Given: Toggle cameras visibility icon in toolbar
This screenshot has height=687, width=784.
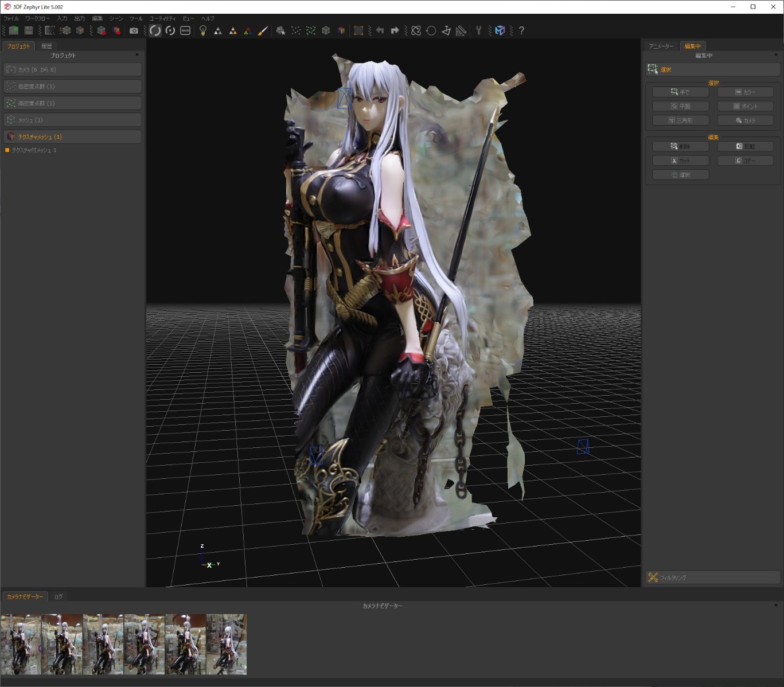Looking at the screenshot, I should coord(280,30).
